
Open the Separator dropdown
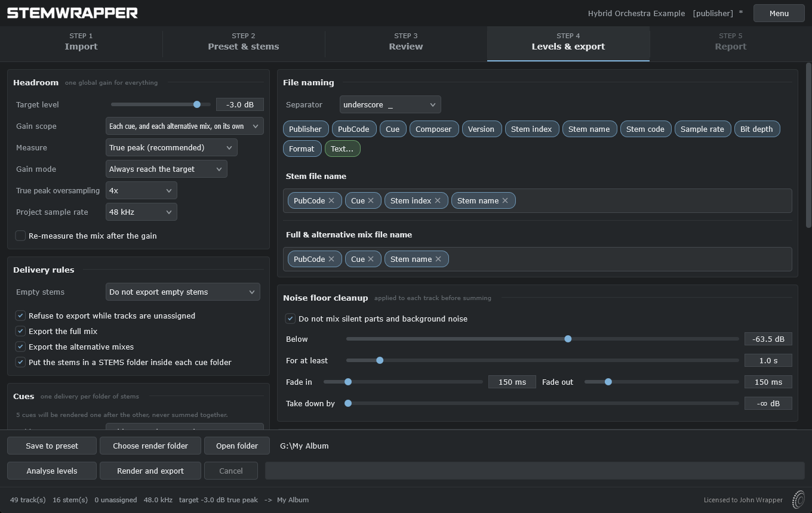click(390, 104)
